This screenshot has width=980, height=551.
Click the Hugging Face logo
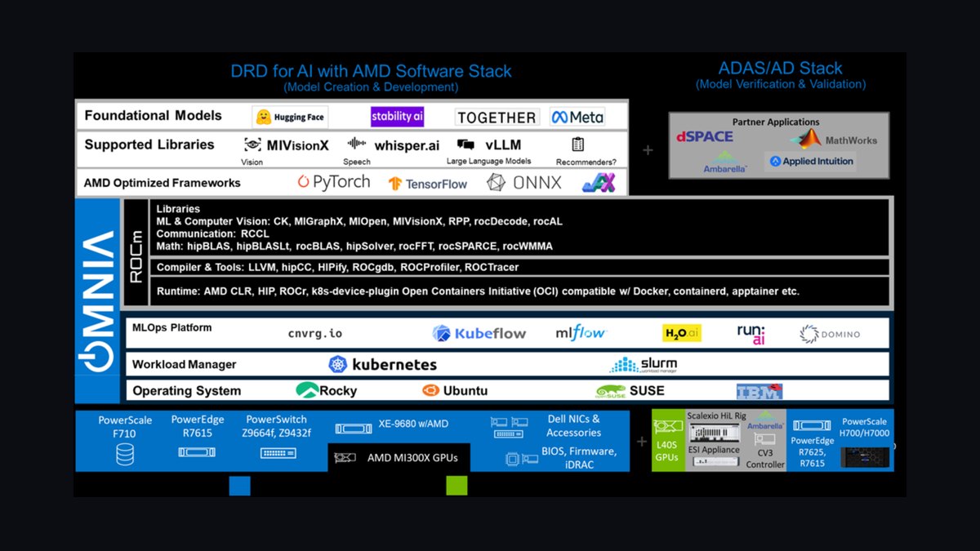[289, 117]
